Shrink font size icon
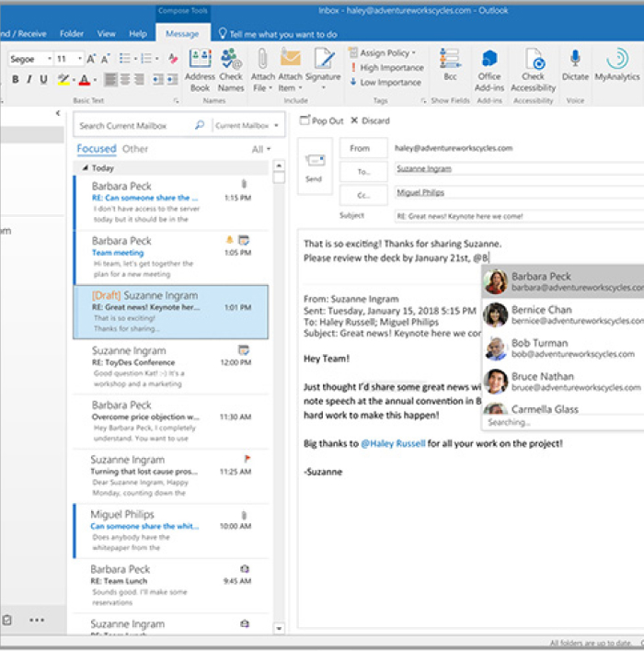The width and height of the screenshot is (644, 651). point(106,59)
